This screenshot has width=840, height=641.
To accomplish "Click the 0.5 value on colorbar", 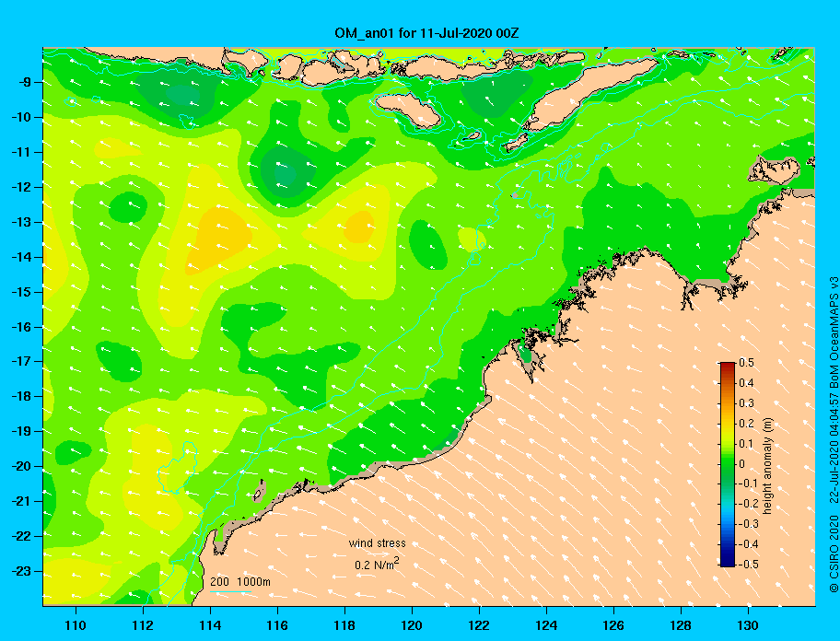I will (x=746, y=363).
